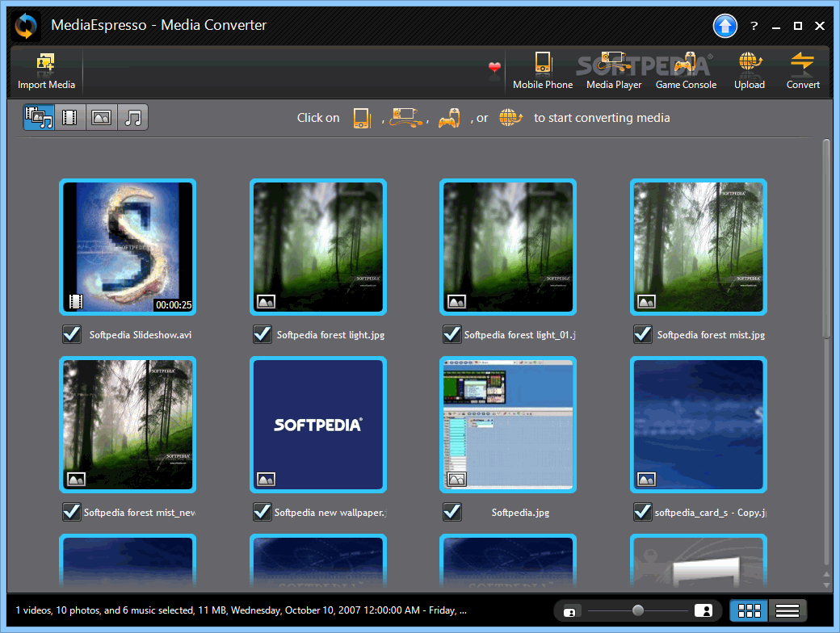Click the globe upload icon in hint bar
840x633 pixels.
point(510,117)
